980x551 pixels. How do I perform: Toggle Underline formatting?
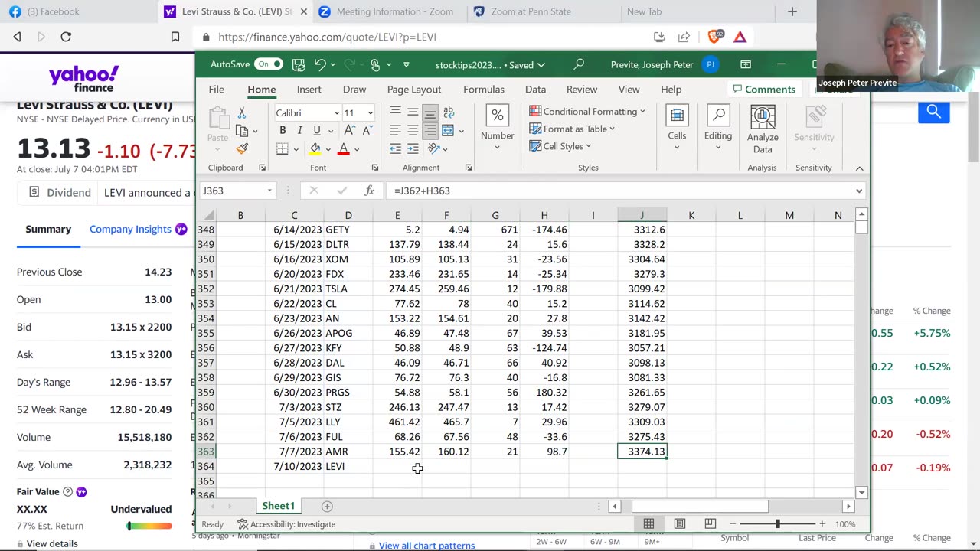pos(316,131)
